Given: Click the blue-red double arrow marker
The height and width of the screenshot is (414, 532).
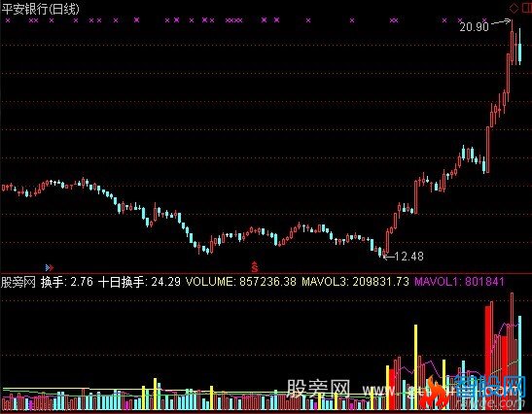Looking at the screenshot, I should tap(50, 268).
